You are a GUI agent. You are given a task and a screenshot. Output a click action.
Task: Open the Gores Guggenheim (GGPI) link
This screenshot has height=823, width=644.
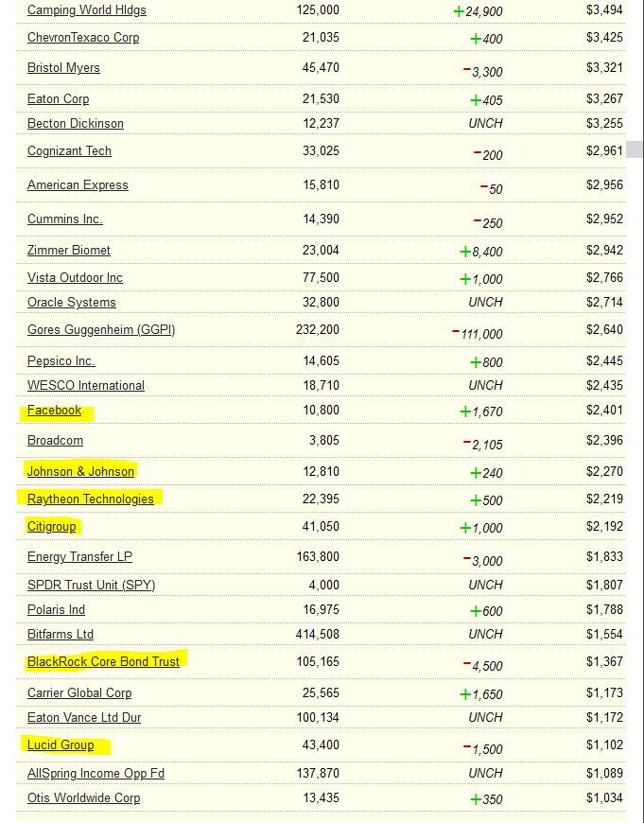click(x=101, y=330)
